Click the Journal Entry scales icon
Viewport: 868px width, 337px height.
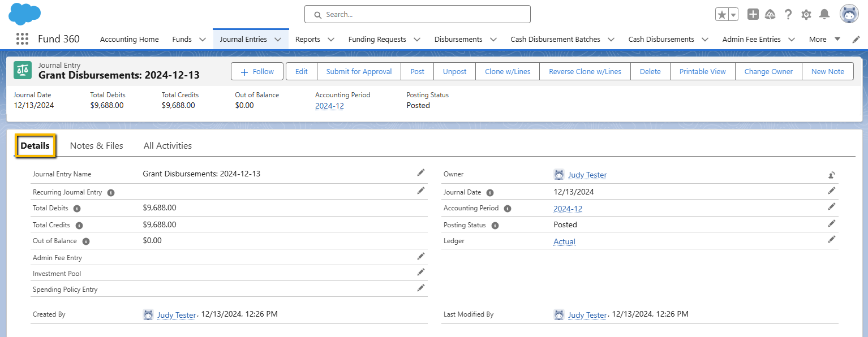(23, 70)
